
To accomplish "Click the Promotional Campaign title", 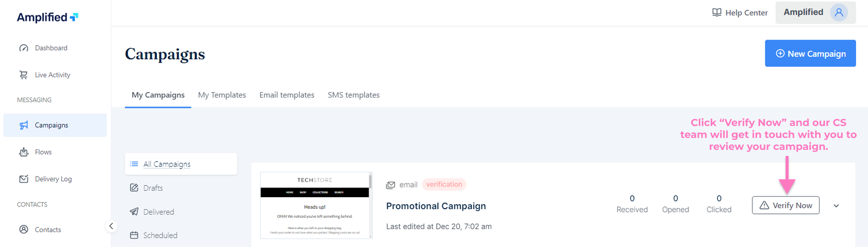I will click(x=436, y=206).
